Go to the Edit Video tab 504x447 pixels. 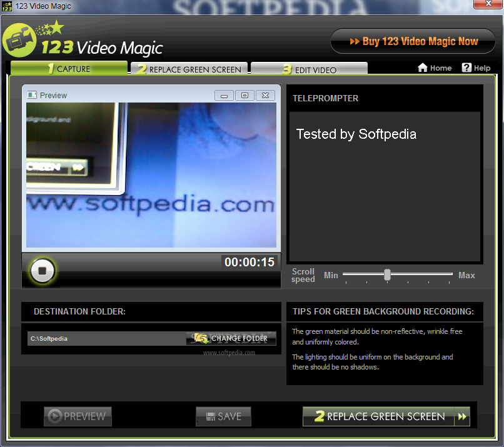point(309,69)
